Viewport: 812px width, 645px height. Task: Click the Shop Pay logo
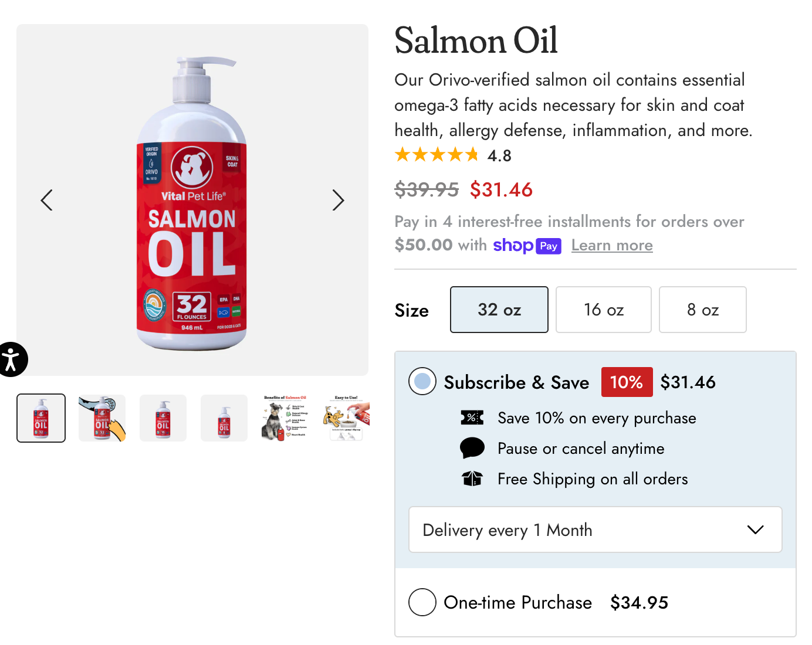pos(527,246)
